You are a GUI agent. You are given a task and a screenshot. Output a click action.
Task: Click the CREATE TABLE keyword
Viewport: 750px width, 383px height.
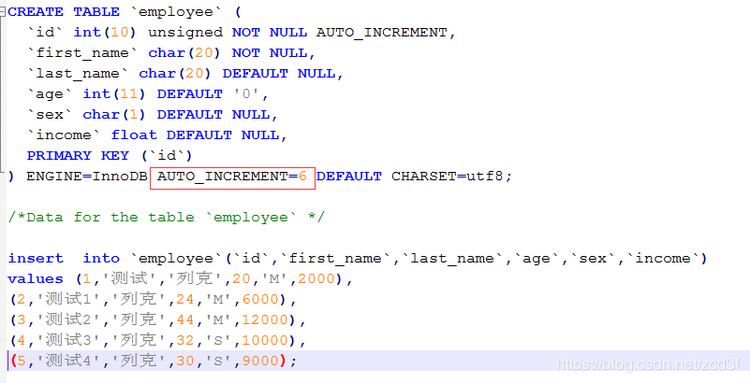tap(64, 12)
